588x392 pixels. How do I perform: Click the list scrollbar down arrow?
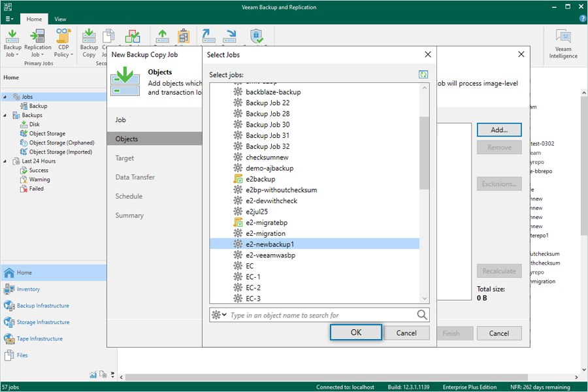[425, 299]
